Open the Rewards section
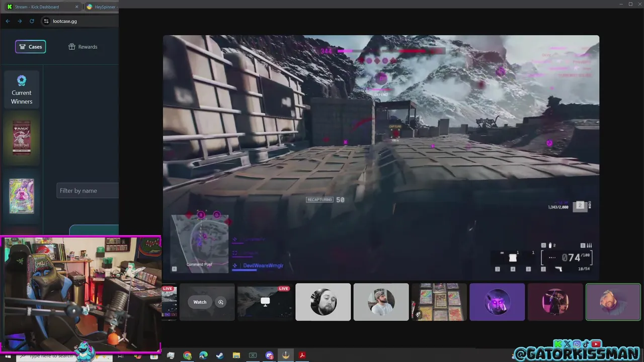The image size is (644, 362). click(83, 47)
